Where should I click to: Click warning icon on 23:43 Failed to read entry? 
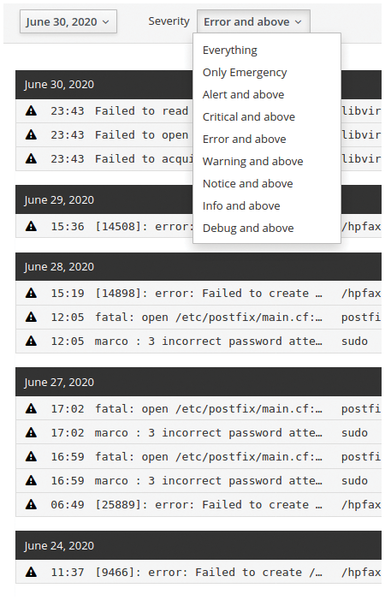click(31, 111)
